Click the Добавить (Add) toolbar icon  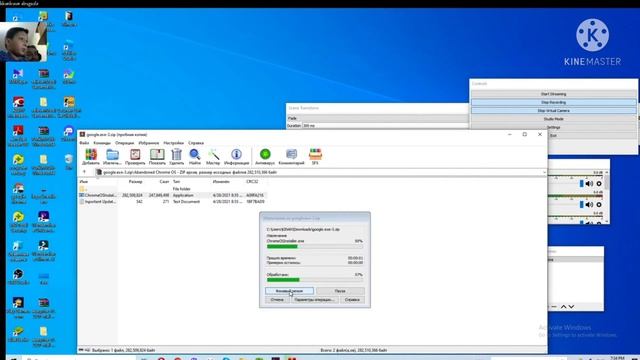coord(91,157)
